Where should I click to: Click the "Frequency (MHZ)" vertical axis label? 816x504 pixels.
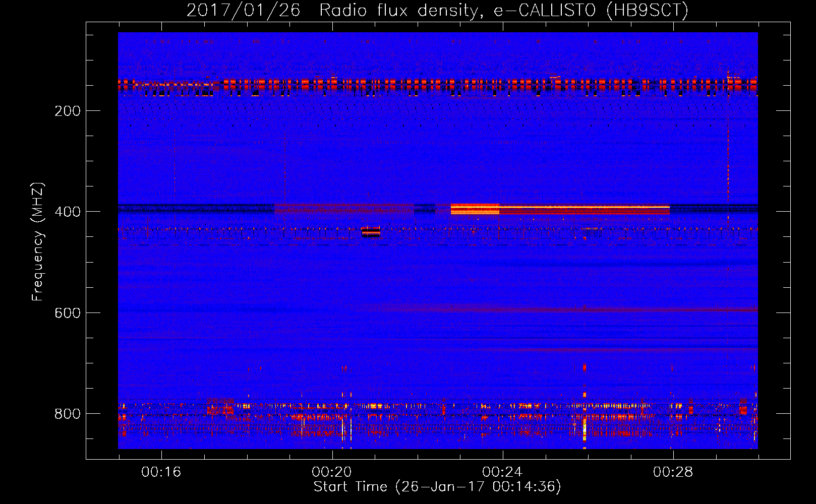pyautogui.click(x=38, y=242)
